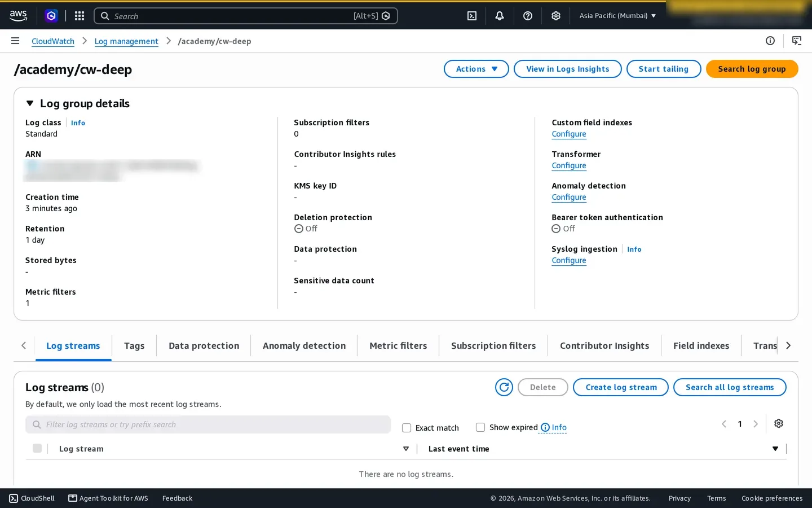
Task: Select all log streams header checkbox
Action: pyautogui.click(x=37, y=448)
